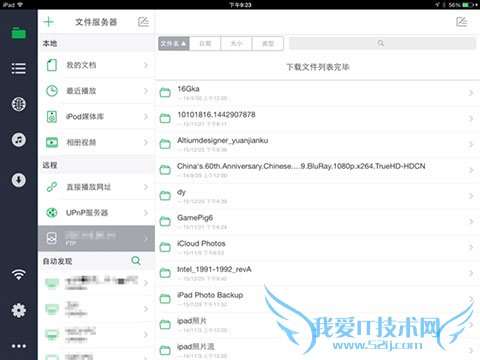
Task: Open China's.60th.Anniversary.Chinese BluRay folder
Action: 317,170
